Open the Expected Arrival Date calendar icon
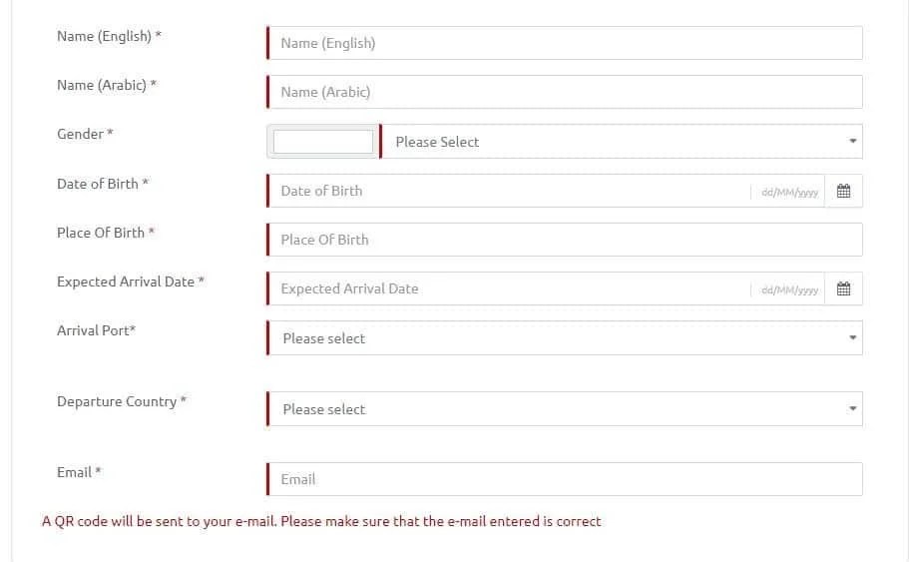924x562 pixels. pos(843,288)
